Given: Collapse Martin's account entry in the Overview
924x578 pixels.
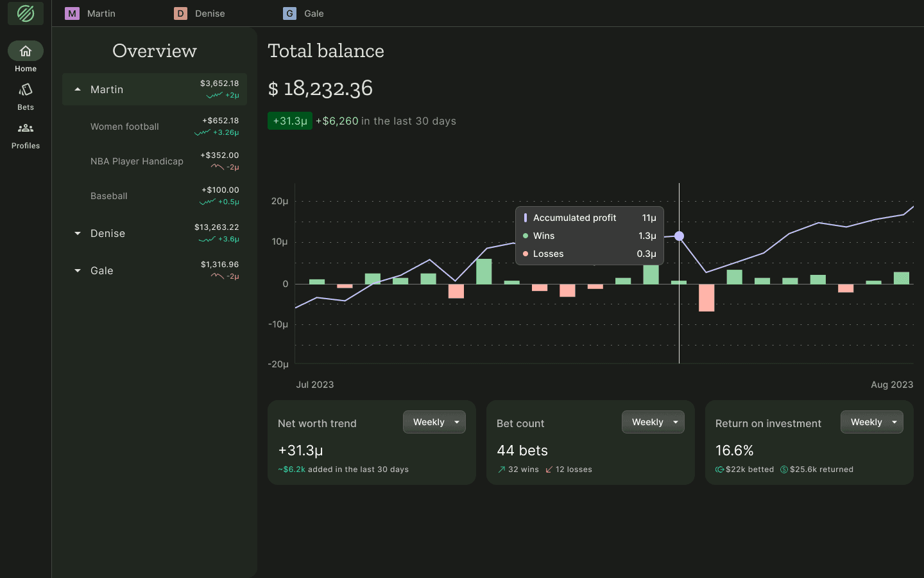Looking at the screenshot, I should click(78, 89).
